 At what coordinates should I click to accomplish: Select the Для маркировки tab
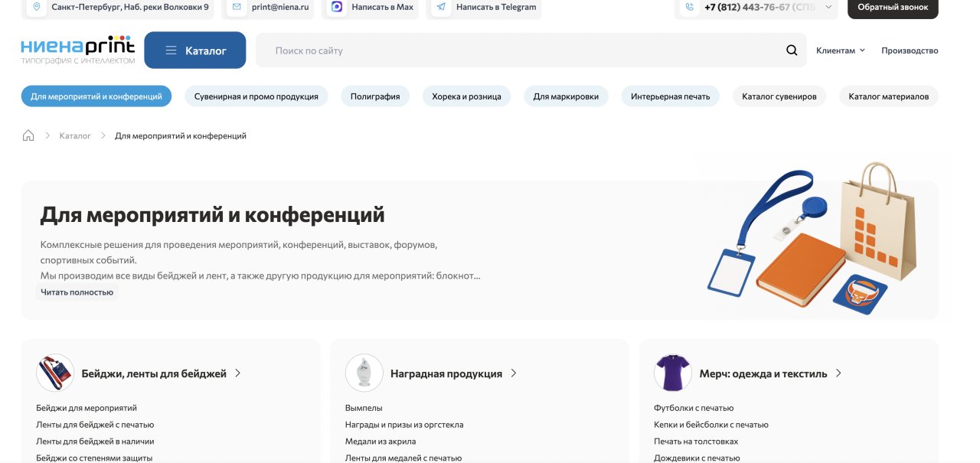(566, 96)
